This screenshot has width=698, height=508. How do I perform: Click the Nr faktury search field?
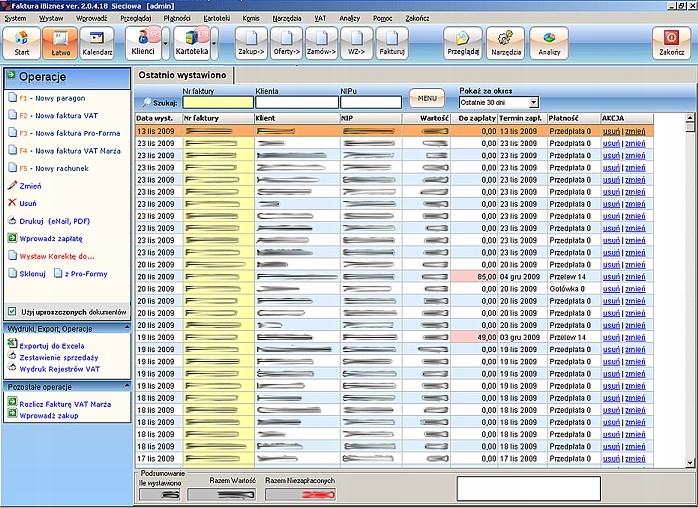click(x=217, y=102)
